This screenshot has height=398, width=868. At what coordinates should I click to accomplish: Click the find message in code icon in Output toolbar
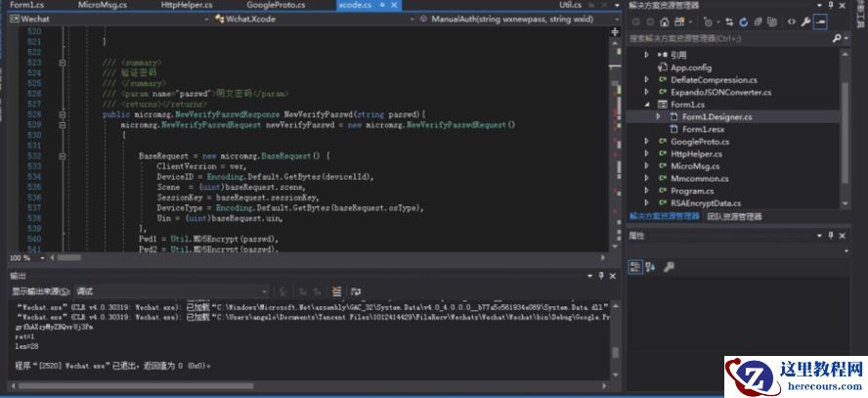click(283, 291)
